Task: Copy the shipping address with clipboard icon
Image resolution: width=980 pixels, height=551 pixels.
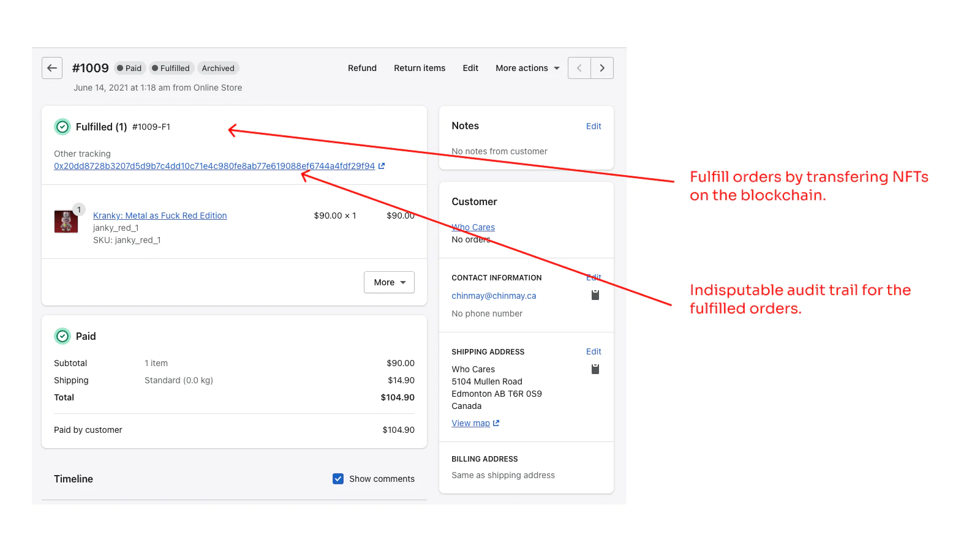Action: [595, 369]
